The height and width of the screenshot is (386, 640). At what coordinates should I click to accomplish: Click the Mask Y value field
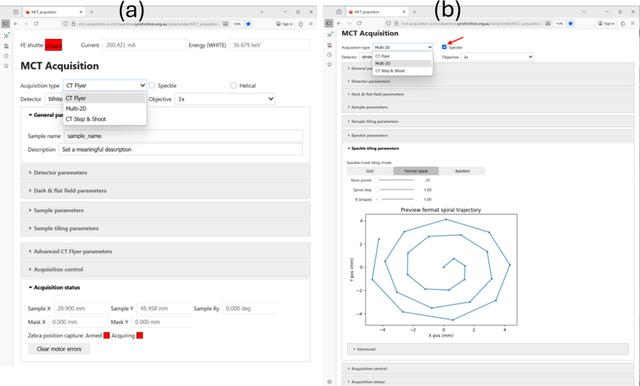coord(161,322)
